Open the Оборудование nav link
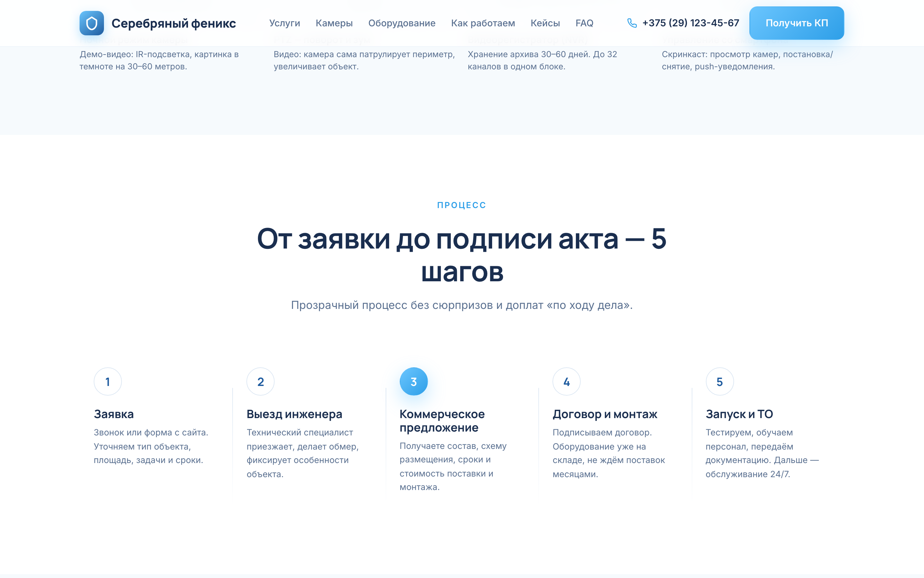Screen dimensions: 924x578 pos(402,23)
